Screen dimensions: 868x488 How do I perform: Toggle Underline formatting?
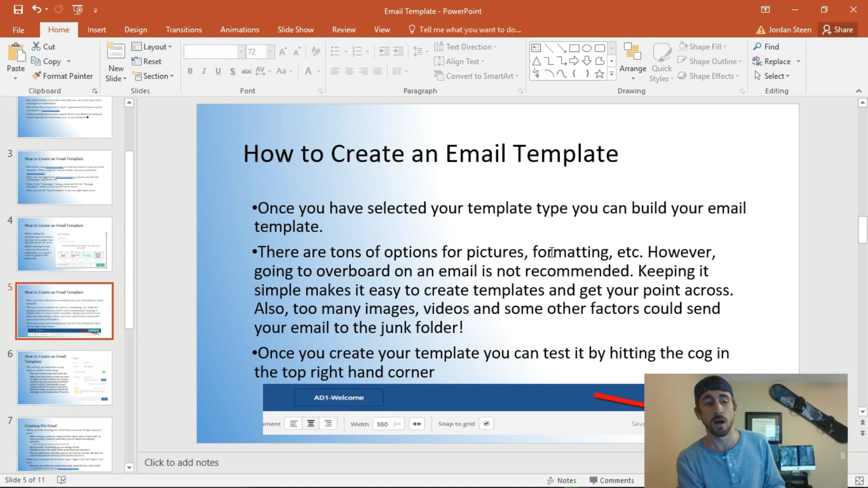(x=218, y=71)
